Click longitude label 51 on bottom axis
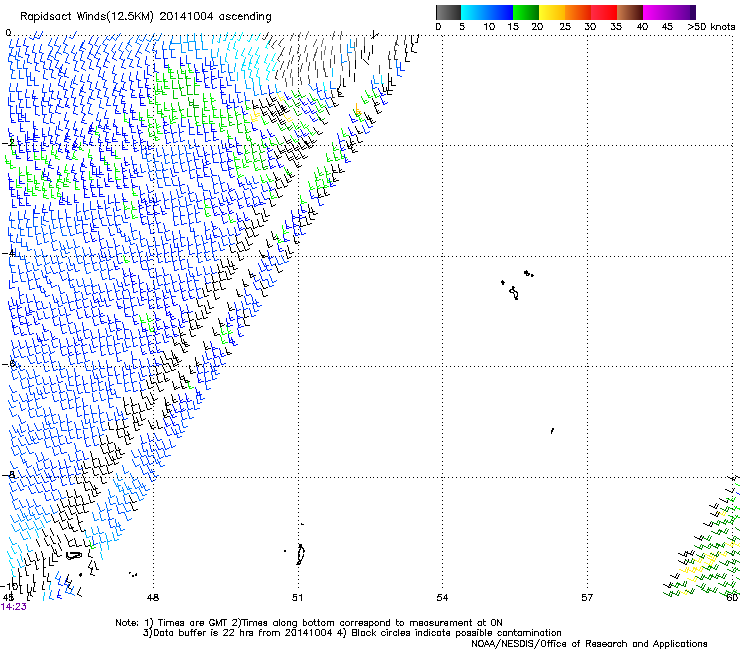Image resolution: width=740 pixels, height=650 pixels. click(x=297, y=598)
